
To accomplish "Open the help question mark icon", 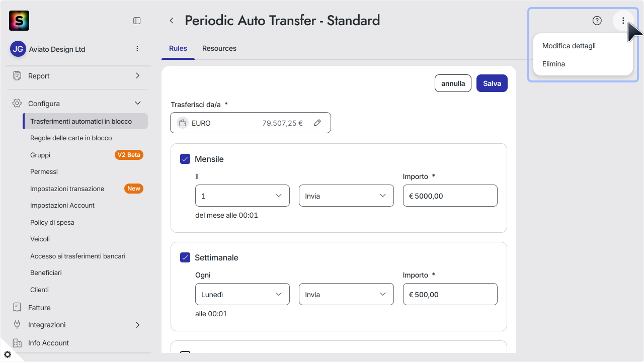I will [x=597, y=21].
